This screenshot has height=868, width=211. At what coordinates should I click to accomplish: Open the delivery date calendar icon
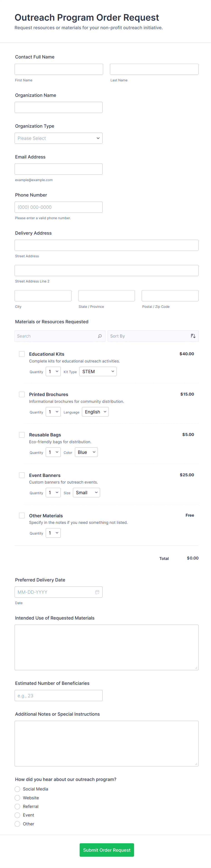[97, 592]
